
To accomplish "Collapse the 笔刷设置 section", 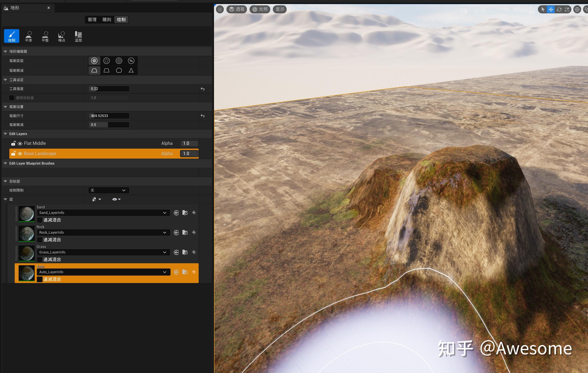I will coord(5,107).
